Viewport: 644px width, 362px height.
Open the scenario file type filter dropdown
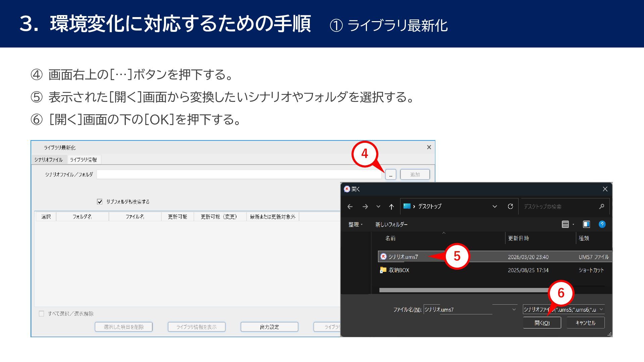(601, 309)
